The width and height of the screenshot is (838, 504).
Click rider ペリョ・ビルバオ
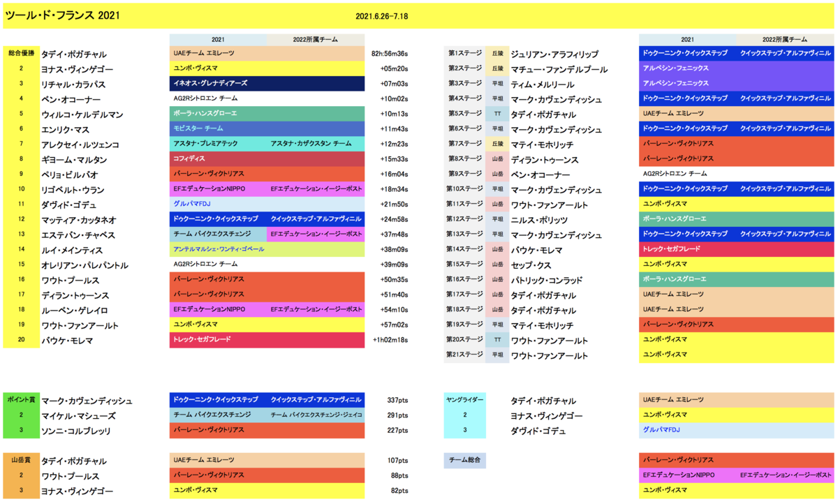coord(69,175)
